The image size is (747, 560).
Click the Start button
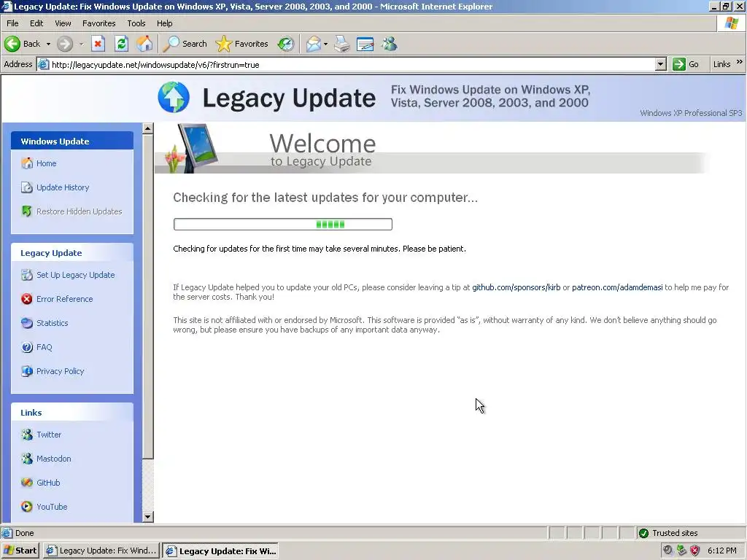click(x=20, y=551)
